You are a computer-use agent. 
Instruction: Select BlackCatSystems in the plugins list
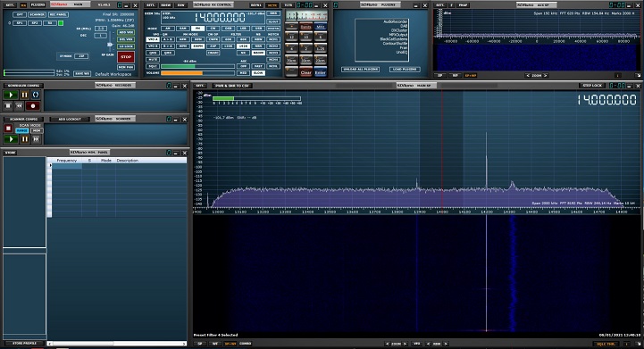point(394,39)
